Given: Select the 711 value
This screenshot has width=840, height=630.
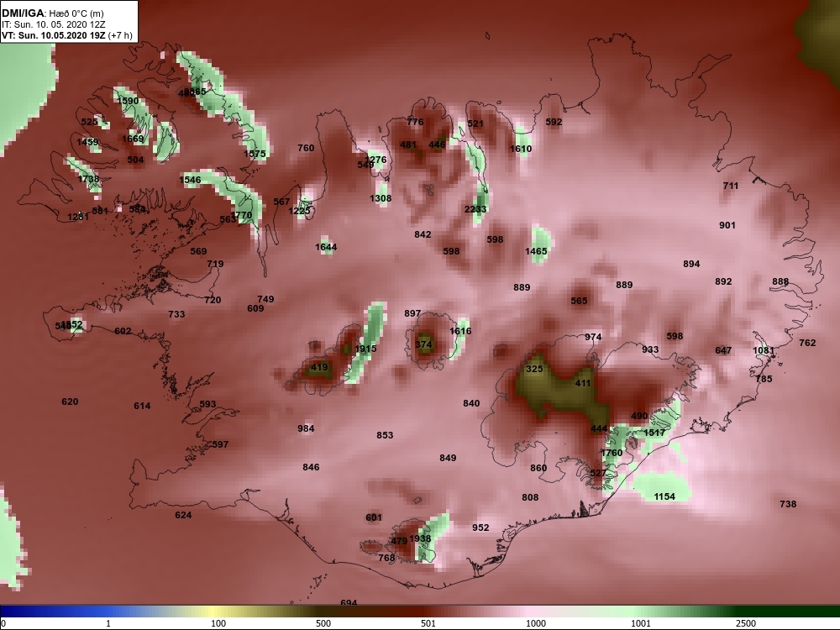Looking at the screenshot, I should click(731, 186).
